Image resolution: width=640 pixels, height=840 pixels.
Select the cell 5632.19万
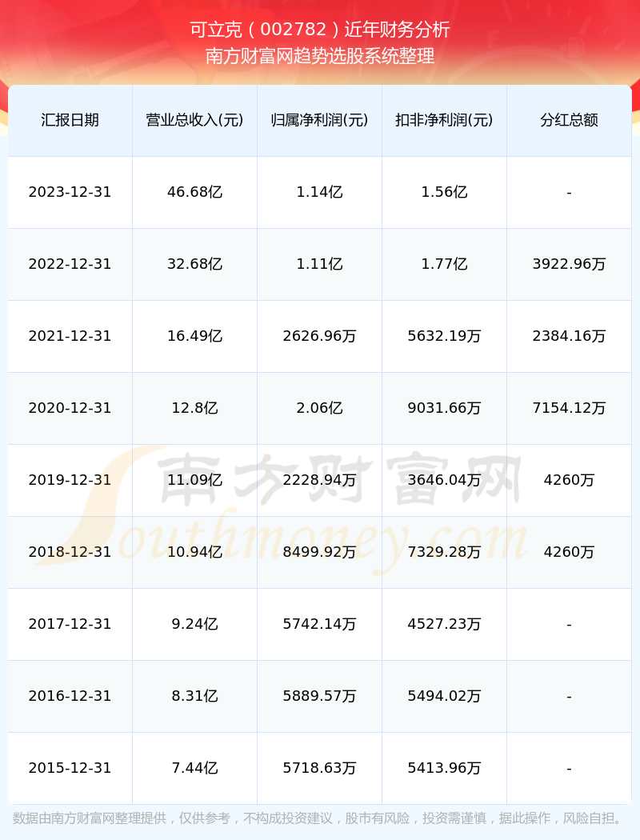point(445,336)
